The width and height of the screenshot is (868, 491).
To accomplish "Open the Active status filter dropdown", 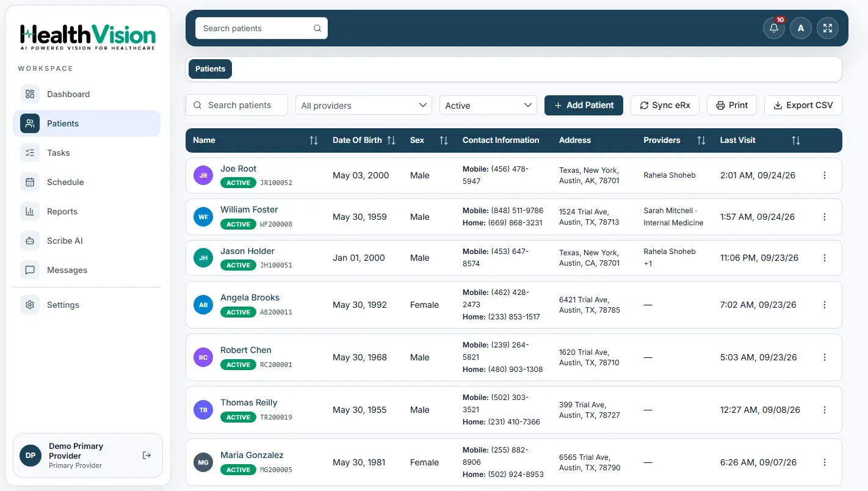I will pyautogui.click(x=488, y=105).
